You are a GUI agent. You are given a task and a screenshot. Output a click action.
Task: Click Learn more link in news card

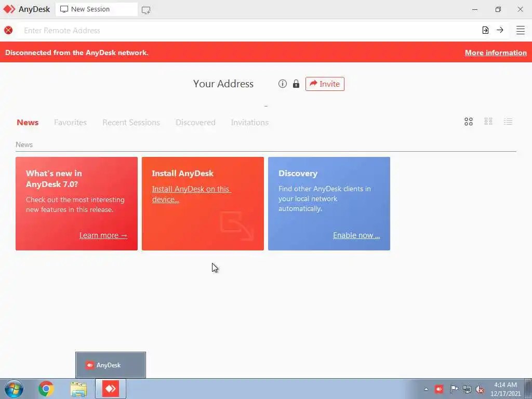[x=103, y=235]
